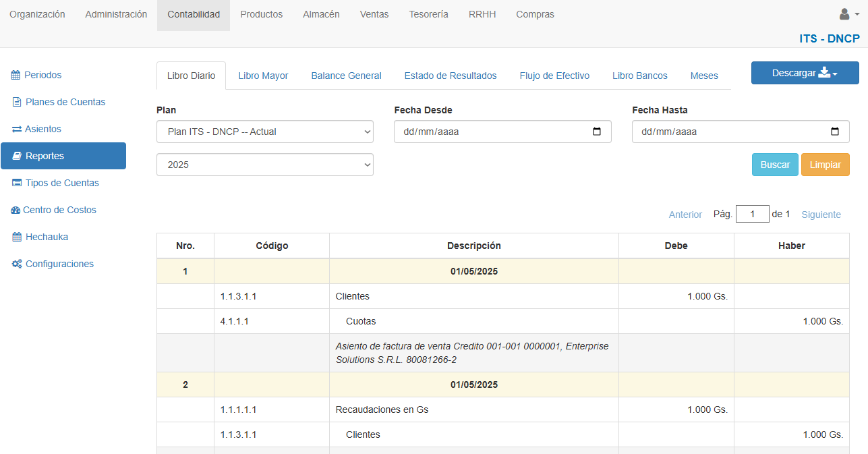This screenshot has height=454, width=868.
Task: Open the Libro Mayor tab
Action: [263, 76]
